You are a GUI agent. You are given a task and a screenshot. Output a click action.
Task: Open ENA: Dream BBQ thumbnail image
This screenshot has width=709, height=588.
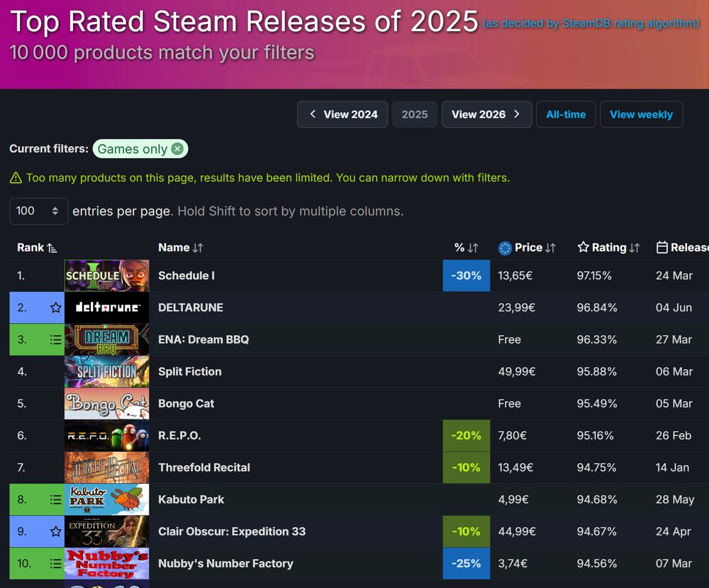click(x=107, y=339)
